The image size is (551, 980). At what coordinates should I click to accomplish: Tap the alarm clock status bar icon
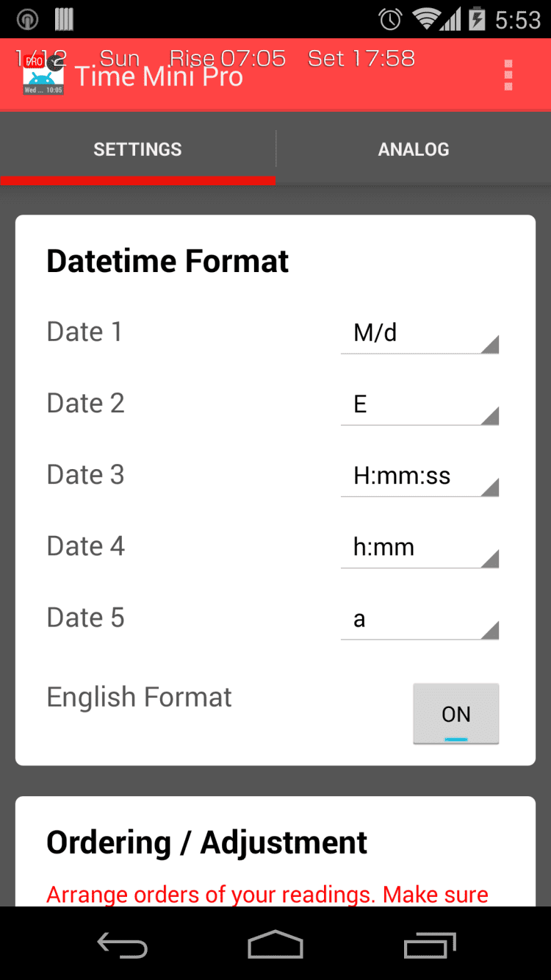pyautogui.click(x=390, y=19)
